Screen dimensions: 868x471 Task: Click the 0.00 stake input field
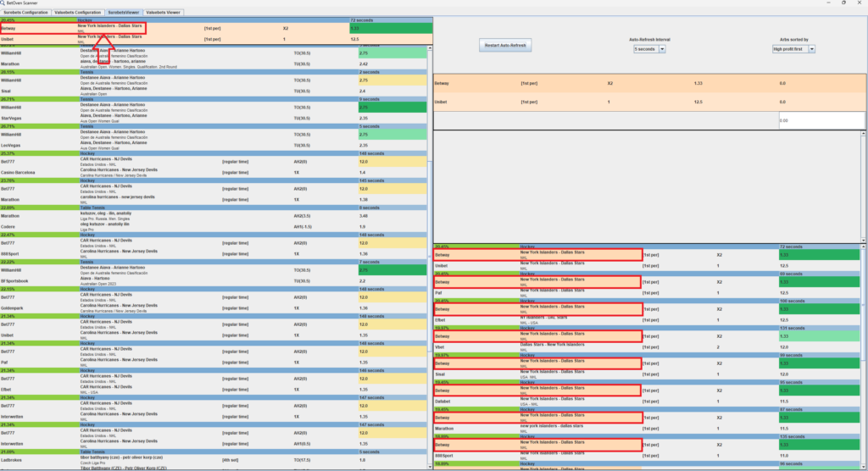click(821, 120)
